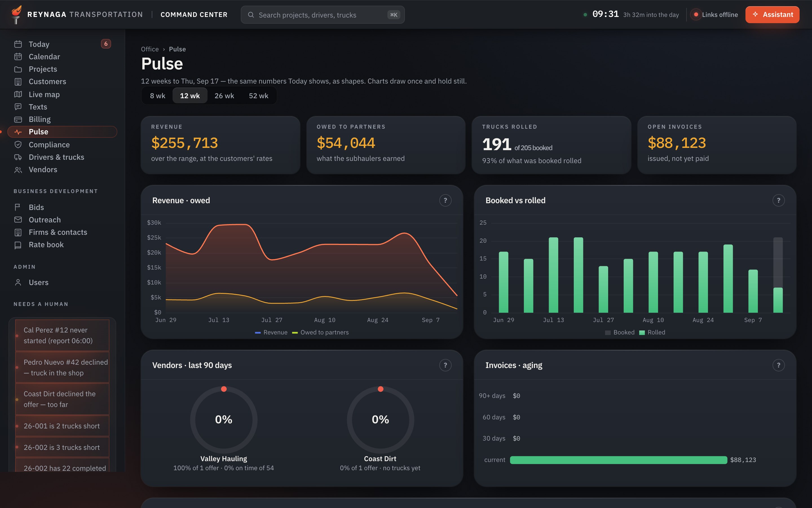Open help for Vendors last 90 days
The image size is (812, 508).
(x=445, y=365)
